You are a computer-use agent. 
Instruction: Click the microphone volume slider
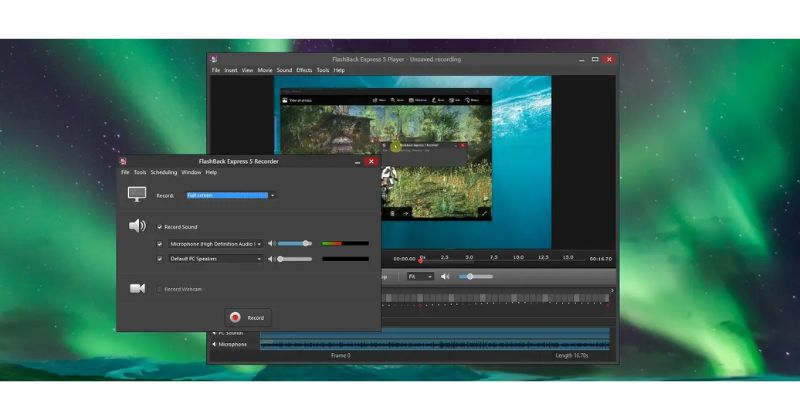tap(295, 244)
